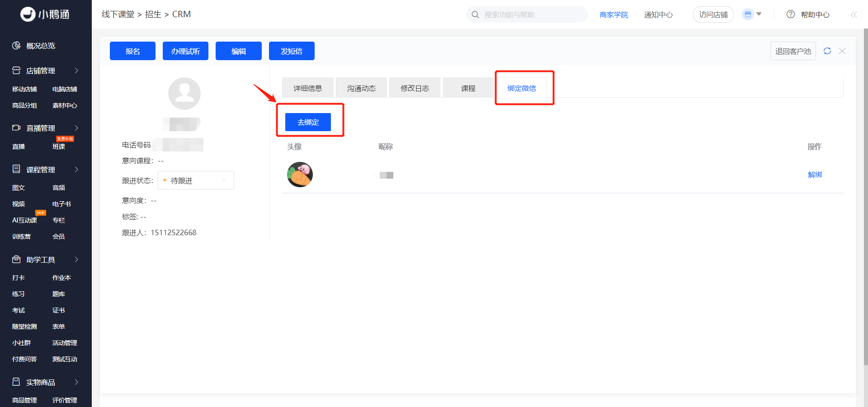Viewport: 868px width, 407px height.
Task: Open 训练营 in sidebar
Action: click(21, 237)
